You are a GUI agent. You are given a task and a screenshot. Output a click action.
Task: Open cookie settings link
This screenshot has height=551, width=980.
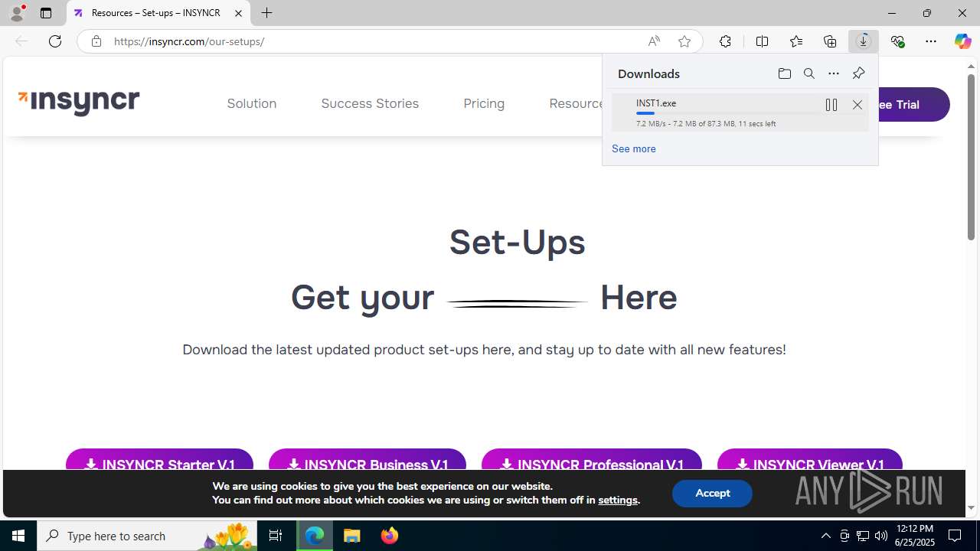tap(618, 500)
